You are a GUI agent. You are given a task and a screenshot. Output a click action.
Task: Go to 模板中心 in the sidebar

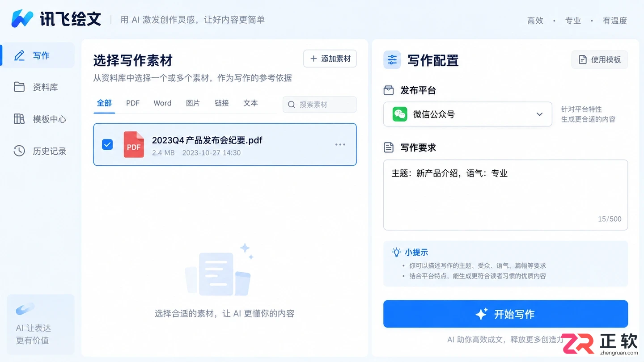37,119
